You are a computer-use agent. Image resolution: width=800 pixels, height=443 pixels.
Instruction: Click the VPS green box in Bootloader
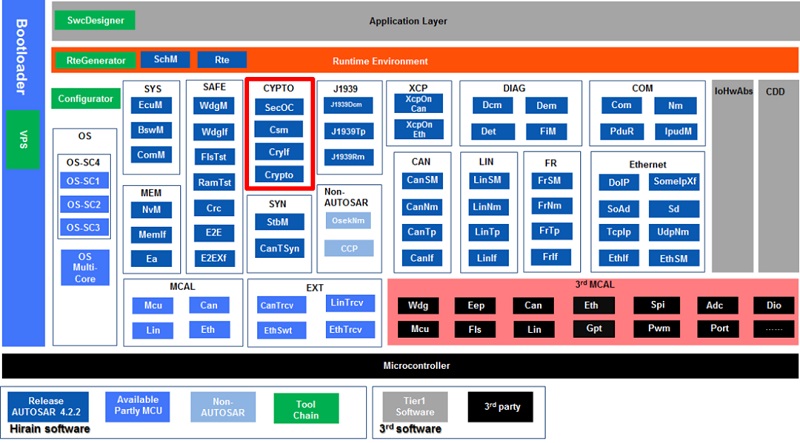point(23,139)
